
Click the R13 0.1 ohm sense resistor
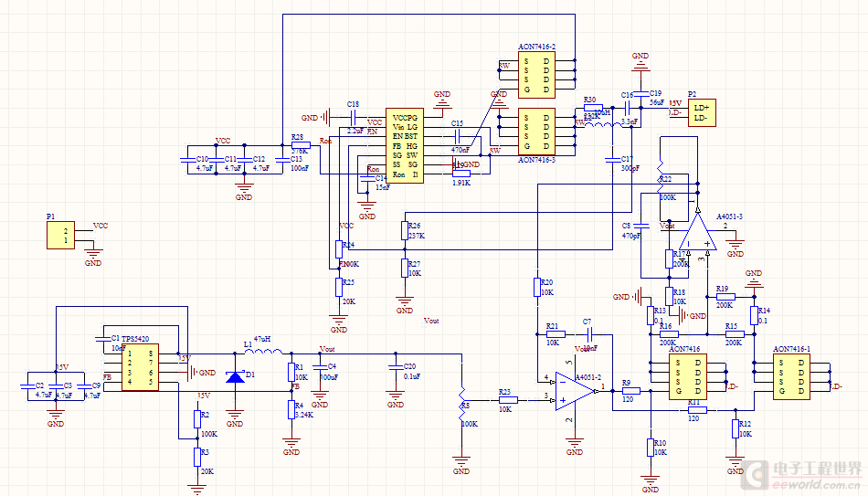coord(651,315)
